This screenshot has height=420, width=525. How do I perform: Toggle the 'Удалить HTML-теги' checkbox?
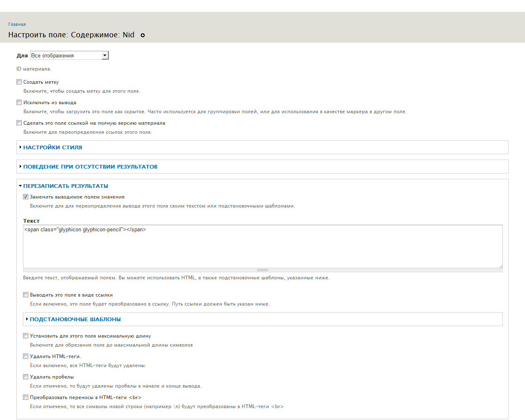pyautogui.click(x=25, y=356)
